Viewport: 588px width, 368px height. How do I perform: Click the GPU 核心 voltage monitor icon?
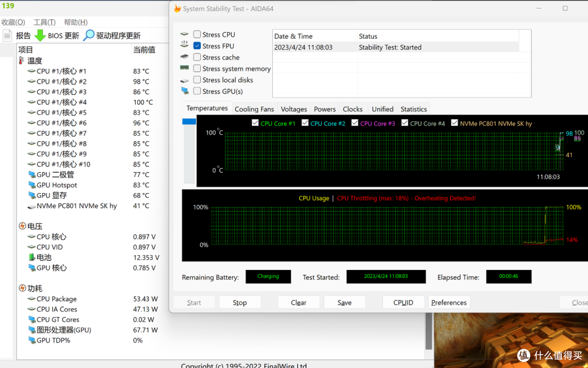pos(32,268)
